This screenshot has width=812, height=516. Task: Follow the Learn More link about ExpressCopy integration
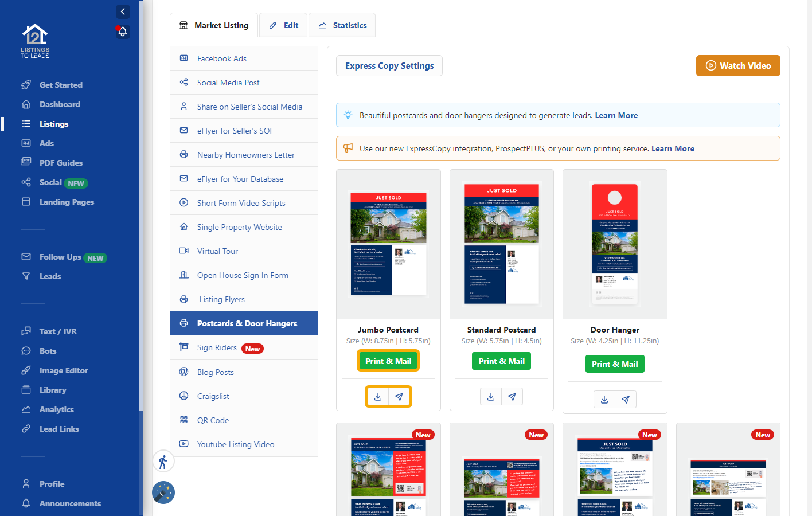[x=673, y=148]
